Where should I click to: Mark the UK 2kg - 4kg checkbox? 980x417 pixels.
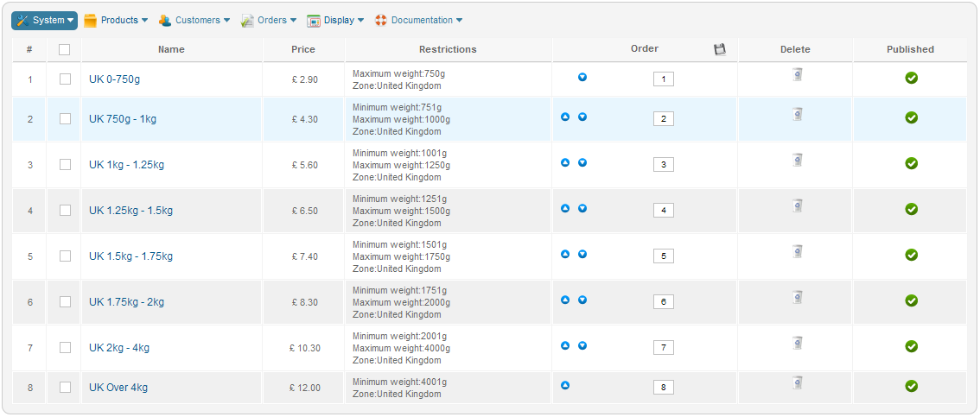point(65,348)
